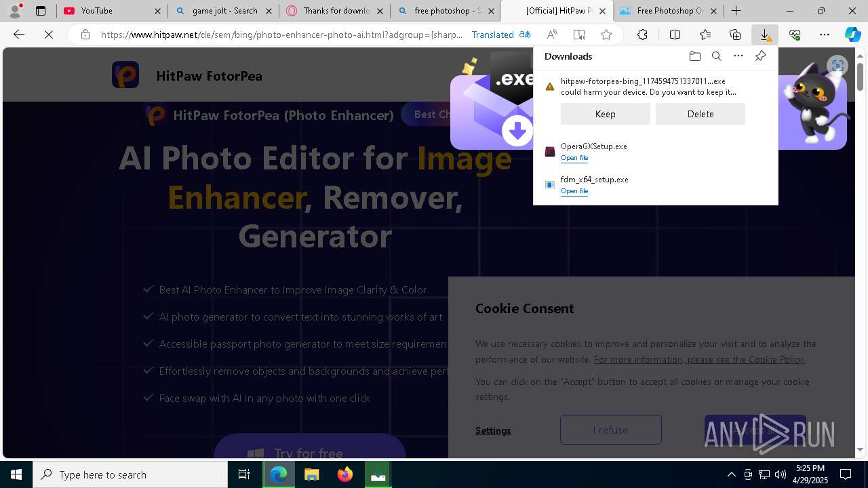Switch to Free Photoshop Online tab
Viewport: 868px width, 488px height.
point(669,11)
